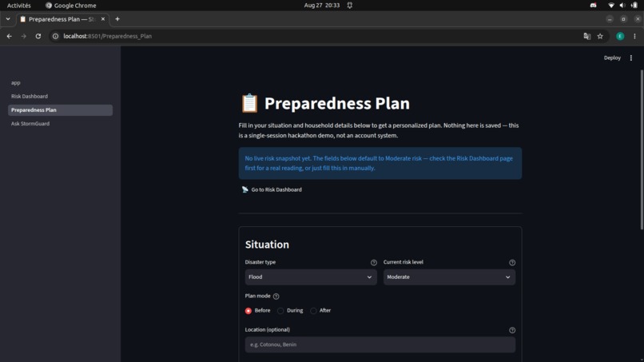This screenshot has width=644, height=362.
Task: Go forward in browser history
Action: click(23, 36)
